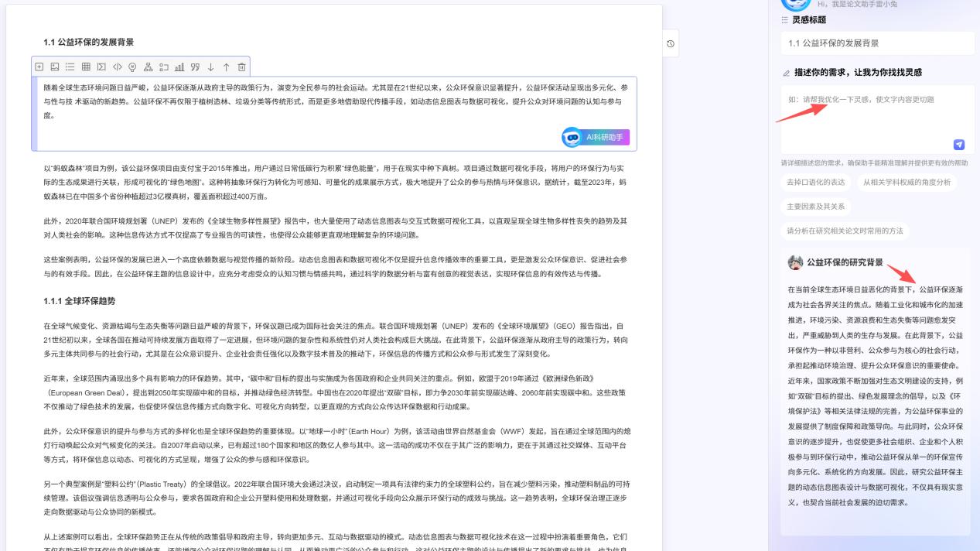
Task: Insert a quotation block icon
Action: 195,67
